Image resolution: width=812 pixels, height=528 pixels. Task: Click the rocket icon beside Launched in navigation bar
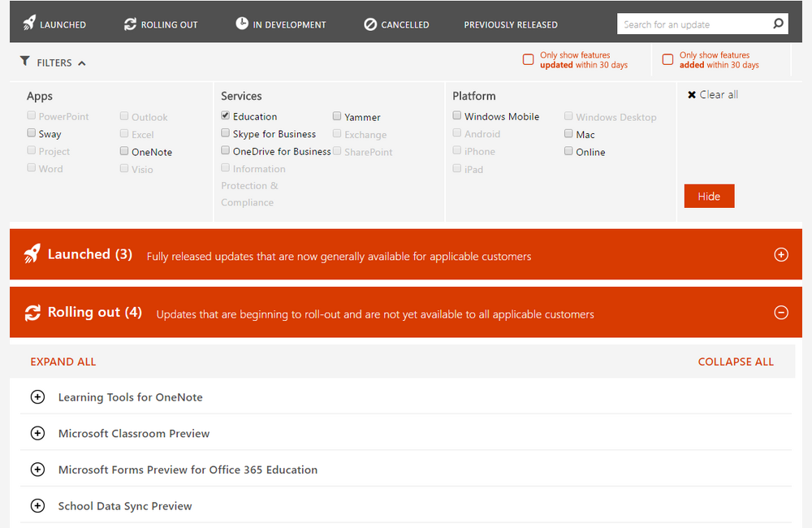coord(29,24)
